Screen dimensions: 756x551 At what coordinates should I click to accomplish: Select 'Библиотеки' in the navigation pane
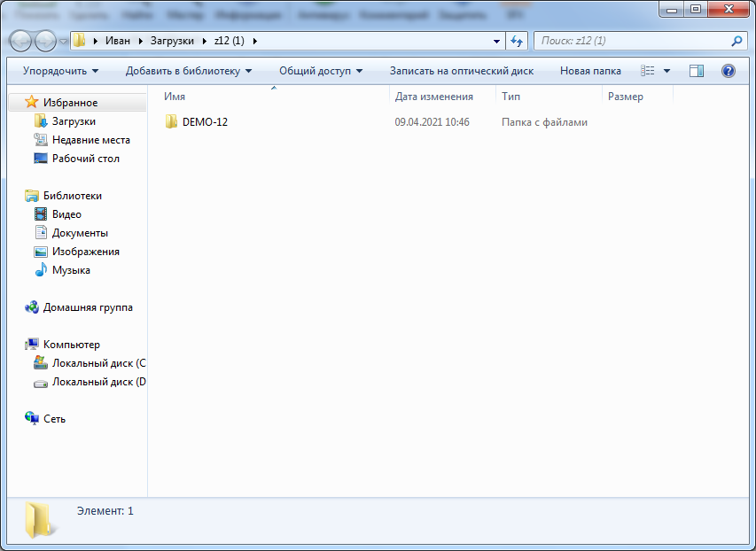(73, 196)
